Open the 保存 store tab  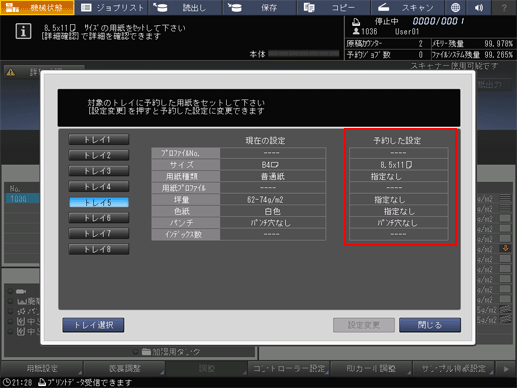[x=259, y=7]
